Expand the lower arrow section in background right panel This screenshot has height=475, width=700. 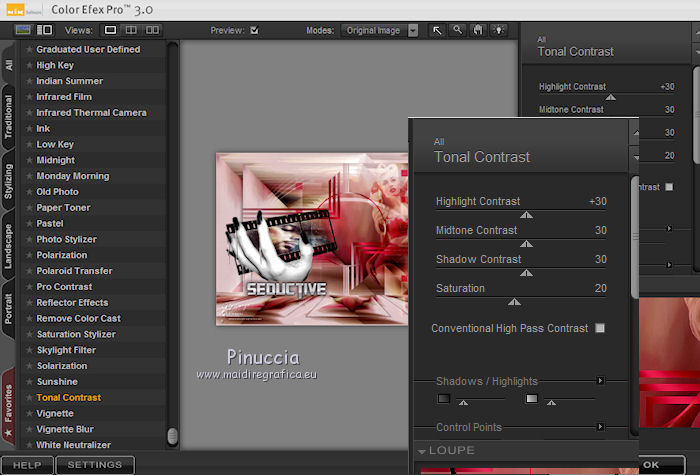669,265
